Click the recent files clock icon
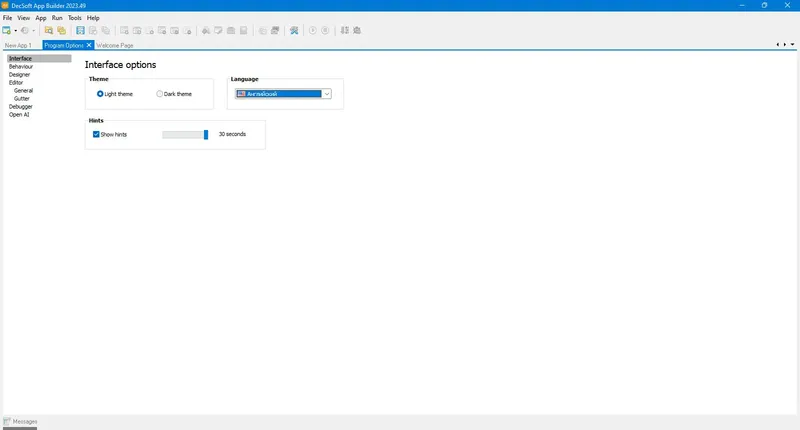 coord(24,31)
